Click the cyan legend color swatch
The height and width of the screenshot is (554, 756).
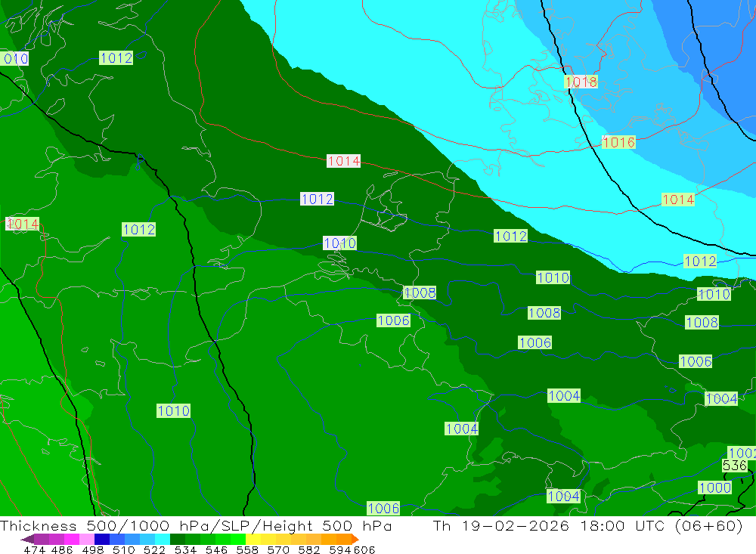(x=163, y=539)
